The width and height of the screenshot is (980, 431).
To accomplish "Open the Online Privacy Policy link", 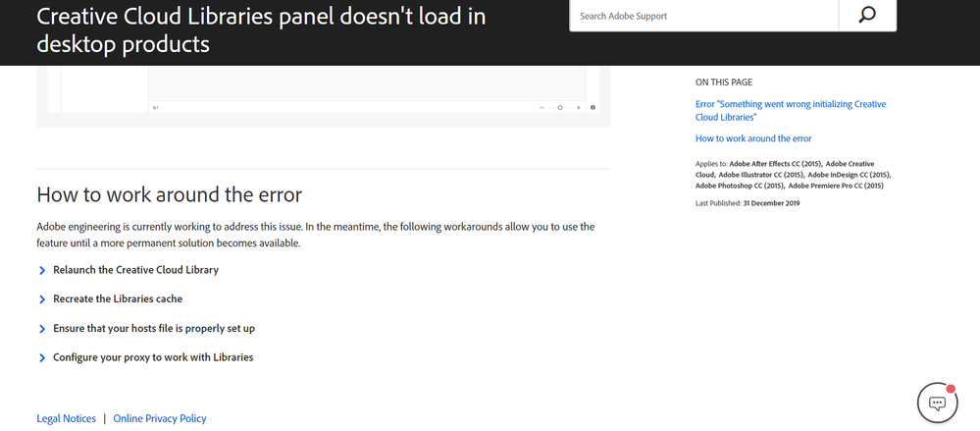I will (x=160, y=418).
